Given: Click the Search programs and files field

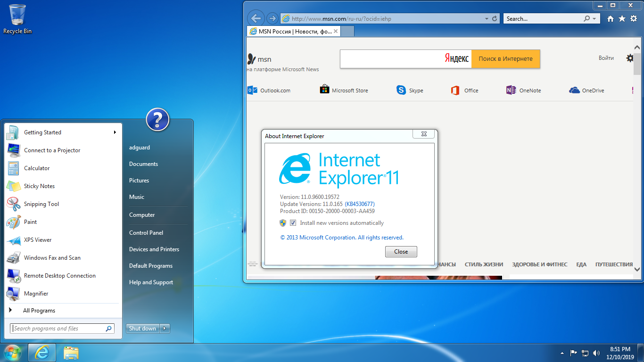Looking at the screenshot, I should pos(62,329).
